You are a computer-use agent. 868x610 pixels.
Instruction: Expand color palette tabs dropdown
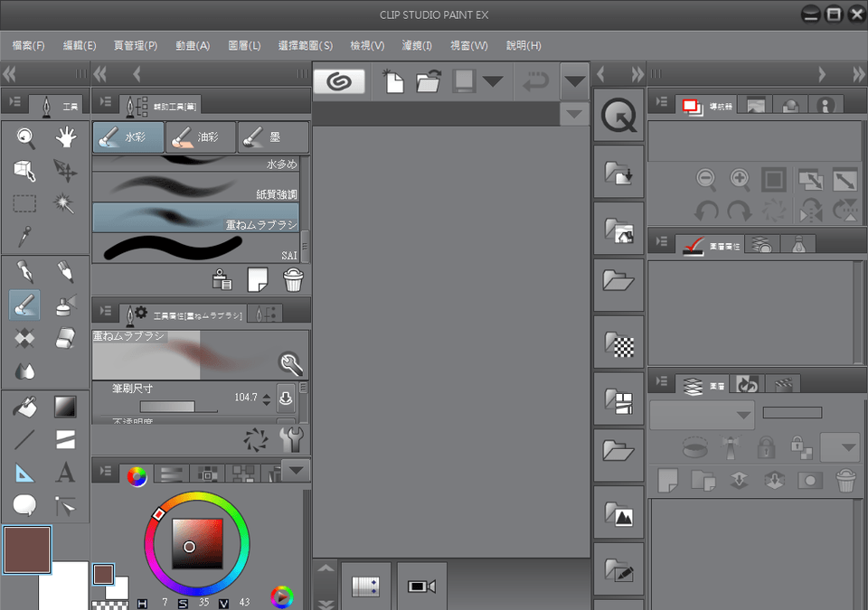(297, 470)
